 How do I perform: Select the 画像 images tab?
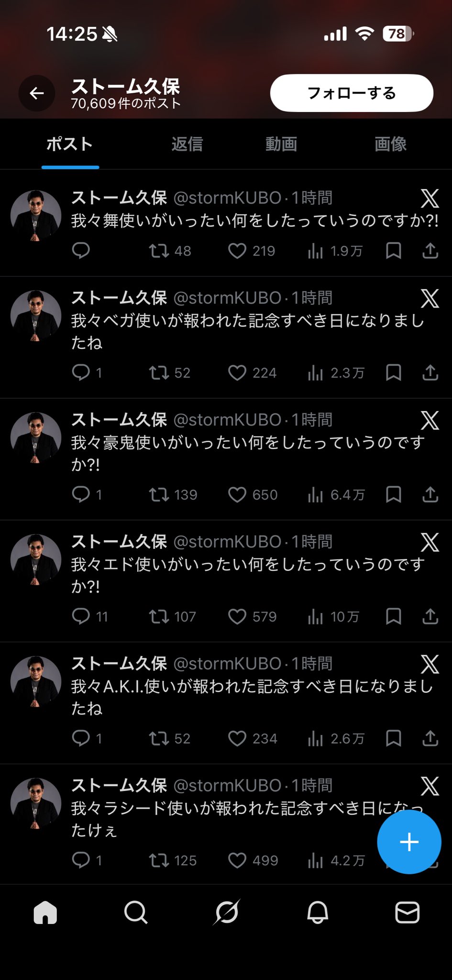390,144
